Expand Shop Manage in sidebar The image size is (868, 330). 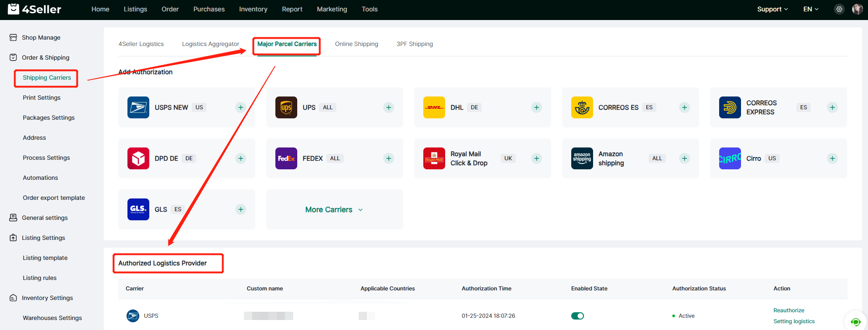pyautogui.click(x=41, y=37)
